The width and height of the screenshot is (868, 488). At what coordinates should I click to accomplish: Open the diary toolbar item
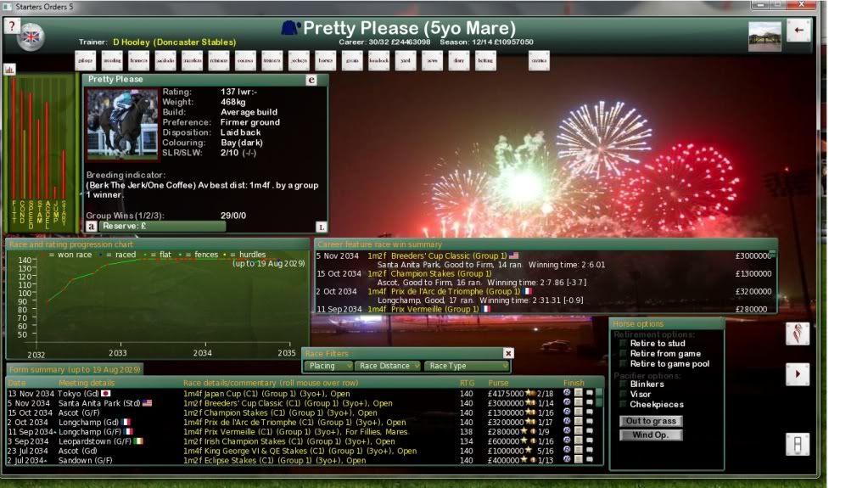pyautogui.click(x=459, y=60)
